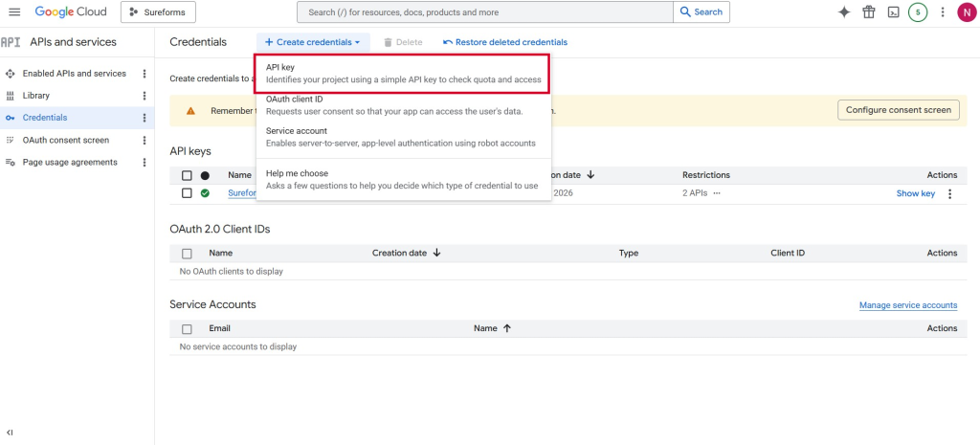Open options menu next to Credentials
The width and height of the screenshot is (980, 445).
pos(145,118)
